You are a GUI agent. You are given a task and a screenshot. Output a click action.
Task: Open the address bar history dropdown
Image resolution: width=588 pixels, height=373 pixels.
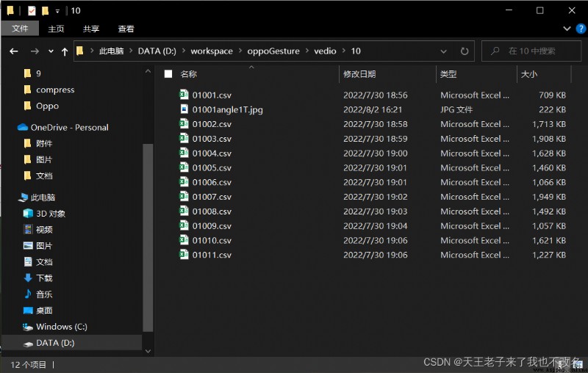click(x=443, y=51)
